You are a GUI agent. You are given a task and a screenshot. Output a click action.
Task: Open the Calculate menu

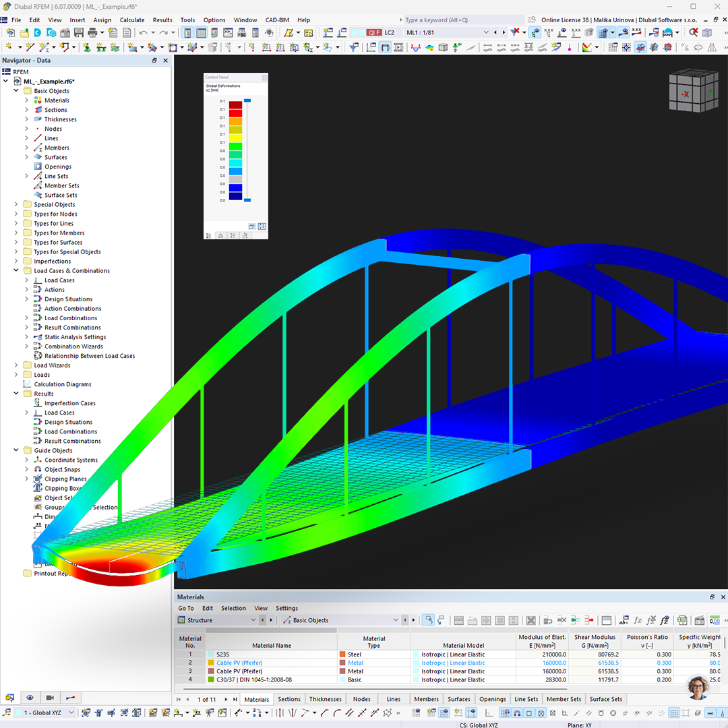[132, 20]
